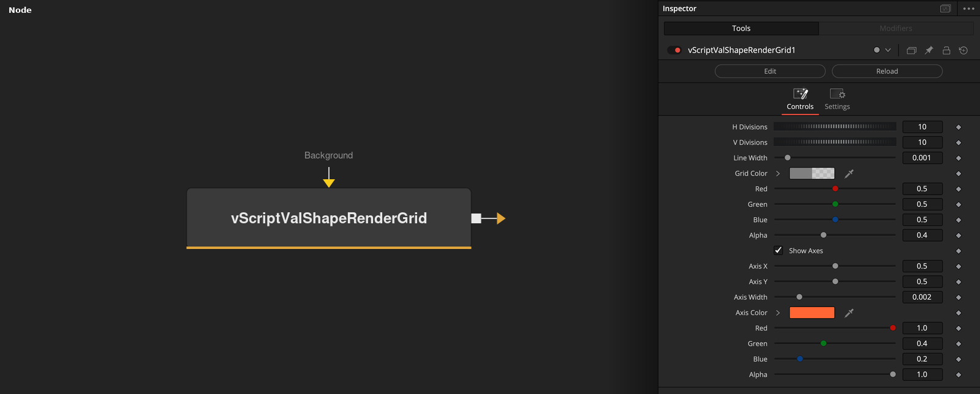This screenshot has height=394, width=980.
Task: Click H Divisions thumbwheel control
Action: [835, 127]
